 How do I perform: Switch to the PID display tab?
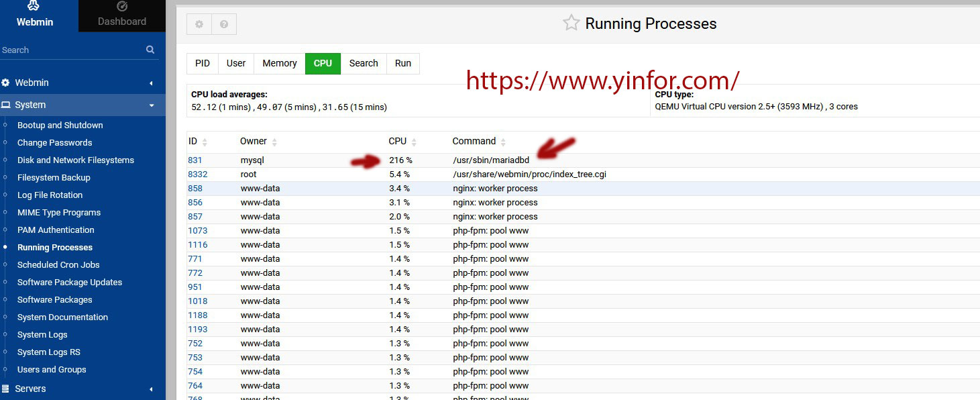[203, 63]
